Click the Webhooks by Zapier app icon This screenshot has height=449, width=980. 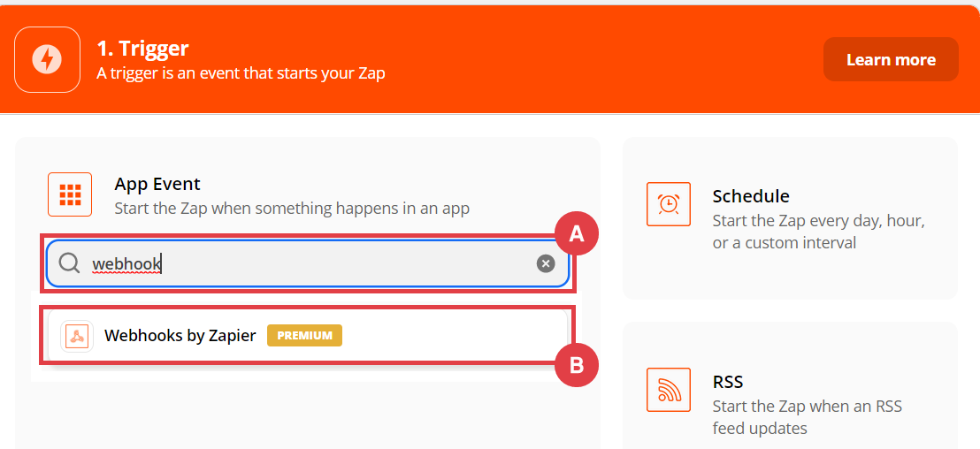(77, 336)
